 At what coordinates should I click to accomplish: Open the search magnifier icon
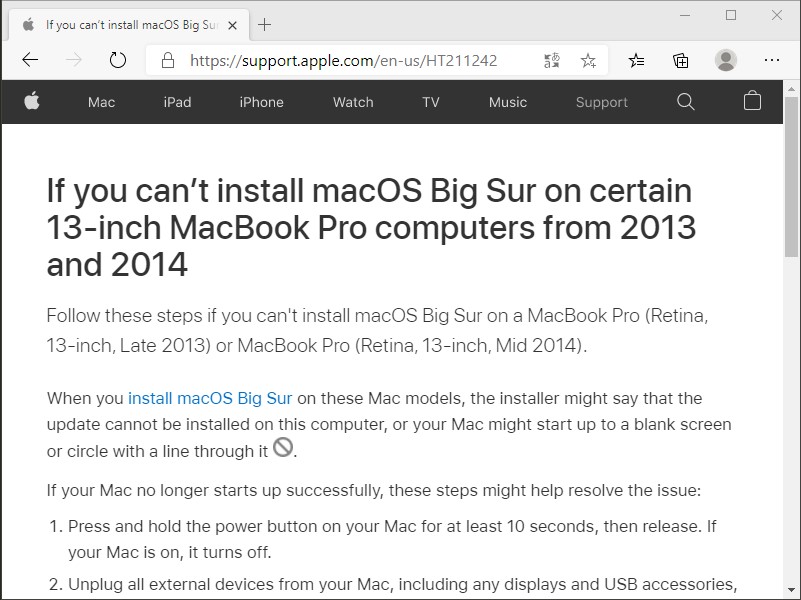(x=685, y=101)
